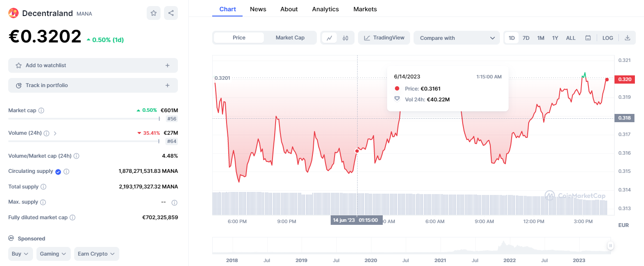The width and height of the screenshot is (644, 266).
Task: Open the calendar date range icon
Action: point(588,38)
